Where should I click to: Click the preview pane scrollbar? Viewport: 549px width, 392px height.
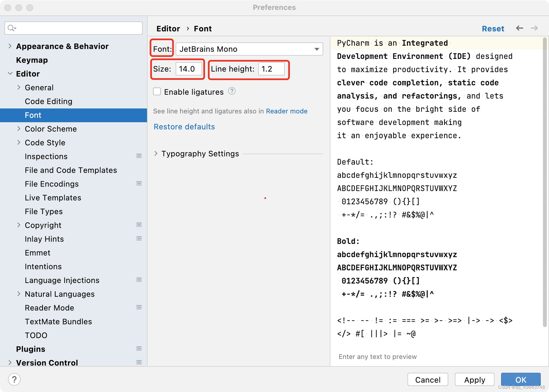(x=545, y=182)
